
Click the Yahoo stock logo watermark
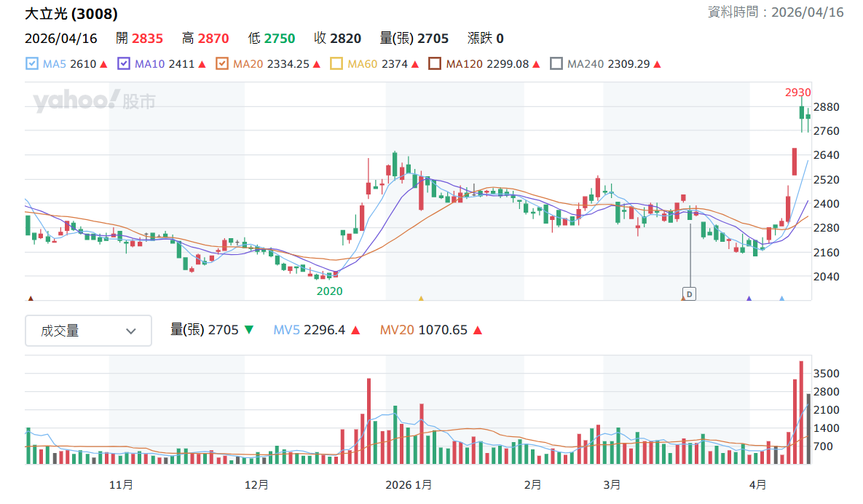(93, 101)
